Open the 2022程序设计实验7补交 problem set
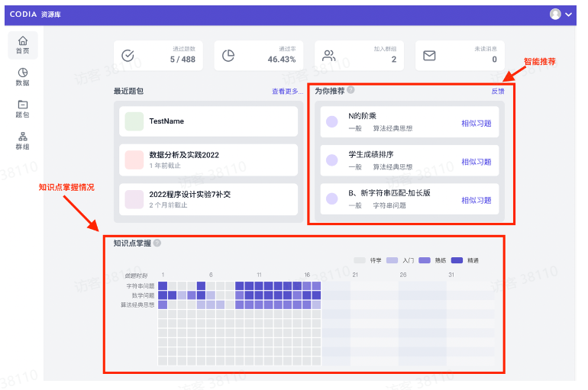The image size is (588, 390). [x=208, y=198]
